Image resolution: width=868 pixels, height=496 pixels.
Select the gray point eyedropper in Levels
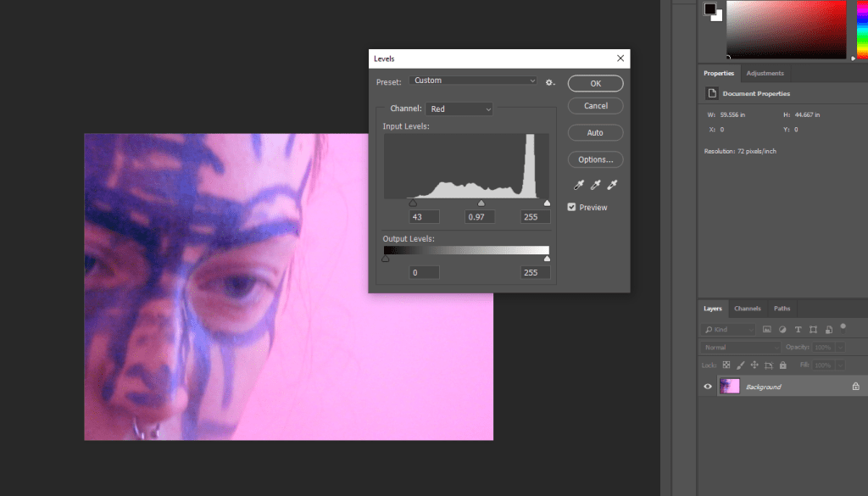tap(595, 186)
